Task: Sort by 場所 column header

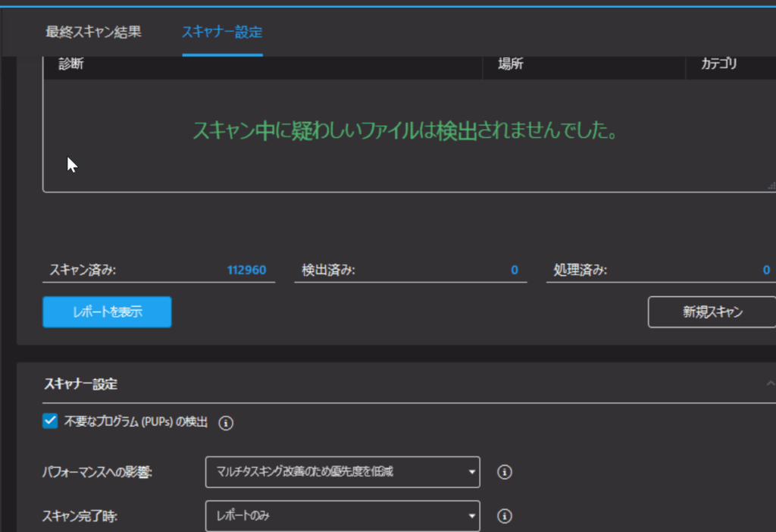Action: tap(510, 64)
